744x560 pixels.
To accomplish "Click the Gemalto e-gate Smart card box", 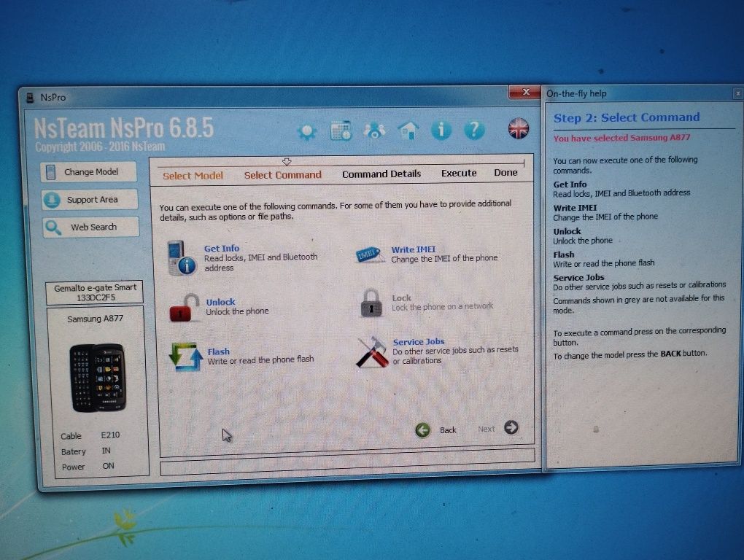I will tap(94, 292).
